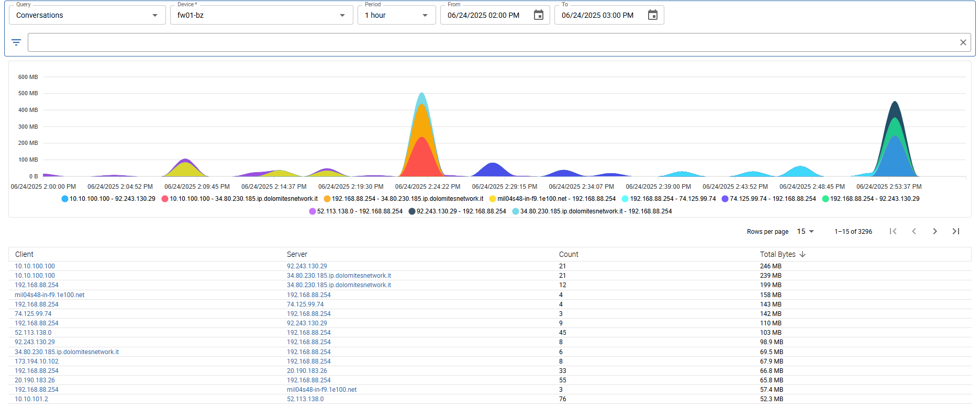
Task: Open server 20.190.183.26 link
Action: (x=307, y=371)
